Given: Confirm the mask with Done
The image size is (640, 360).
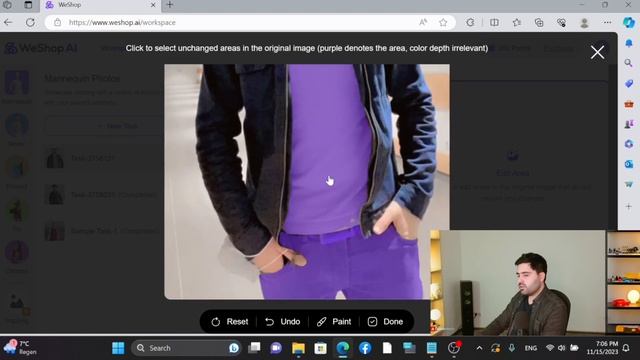Looking at the screenshot, I should tap(385, 322).
